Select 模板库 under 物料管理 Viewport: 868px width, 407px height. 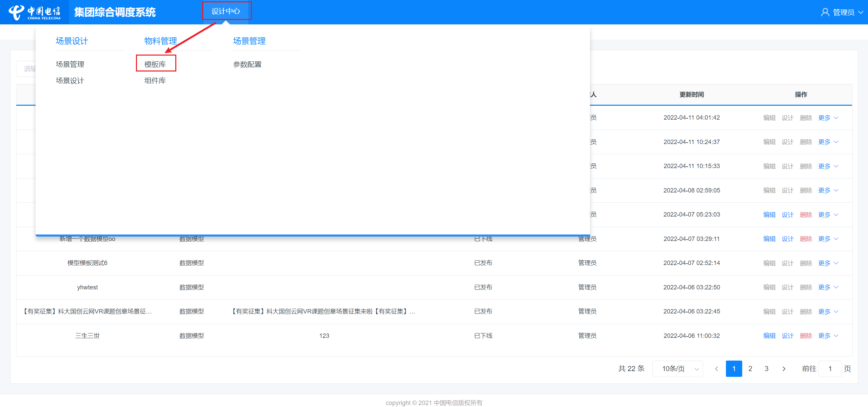pyautogui.click(x=155, y=64)
